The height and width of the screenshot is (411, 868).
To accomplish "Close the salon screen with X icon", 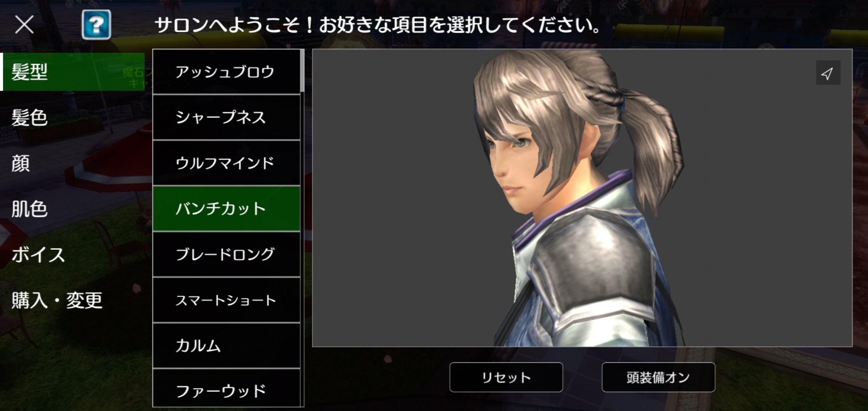I will tap(24, 24).
